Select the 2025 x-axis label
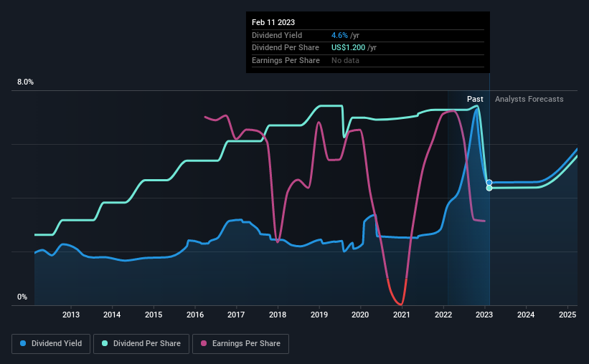The height and width of the screenshot is (364, 589). pyautogui.click(x=567, y=315)
